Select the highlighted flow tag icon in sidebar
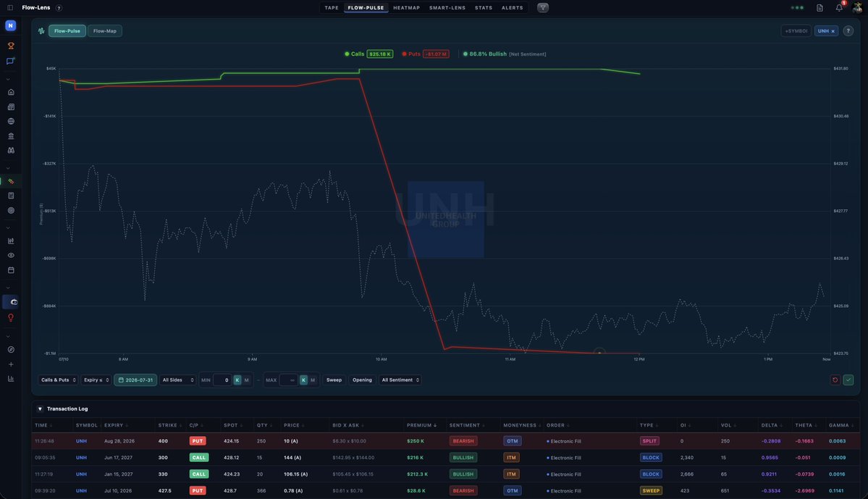This screenshot has height=499, width=868. coord(11,181)
